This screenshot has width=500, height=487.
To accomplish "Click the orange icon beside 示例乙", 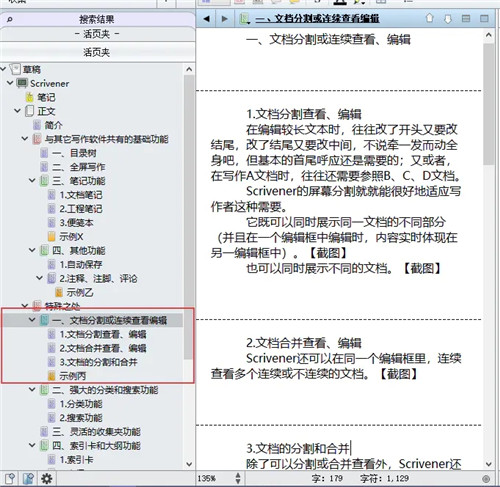I will [x=59, y=292].
